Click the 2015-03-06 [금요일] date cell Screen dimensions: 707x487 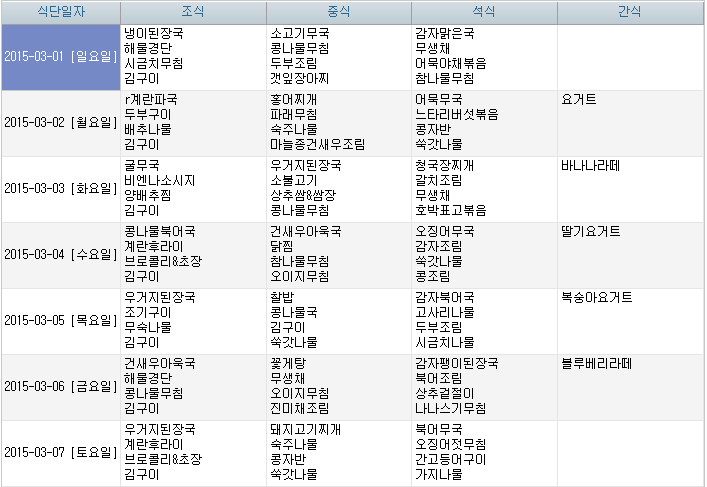pyautogui.click(x=60, y=386)
